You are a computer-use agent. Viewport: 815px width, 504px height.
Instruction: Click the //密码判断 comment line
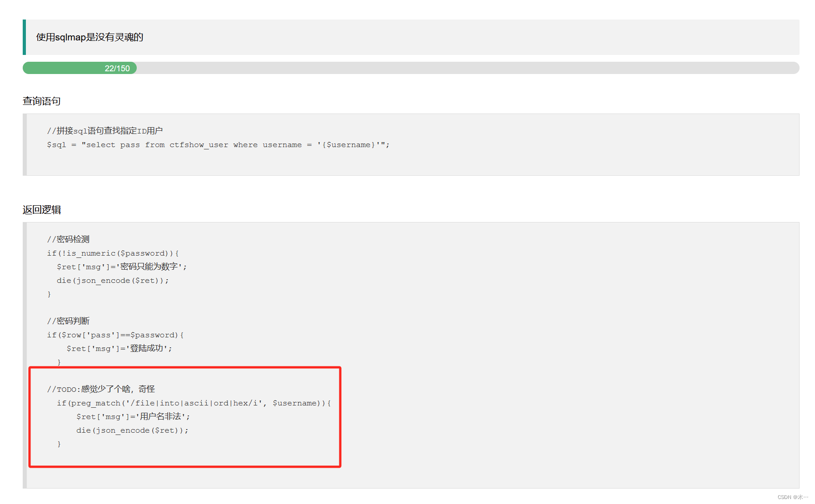68,321
